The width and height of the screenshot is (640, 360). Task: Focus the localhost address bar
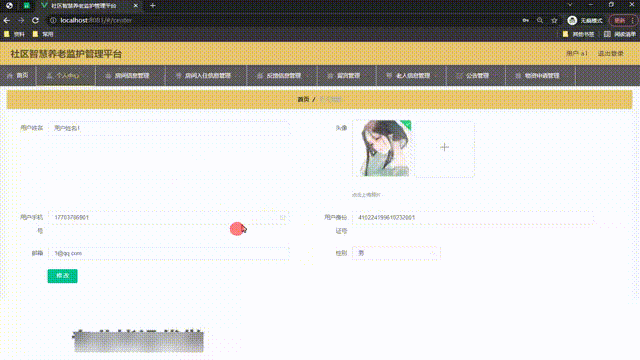[286, 20]
